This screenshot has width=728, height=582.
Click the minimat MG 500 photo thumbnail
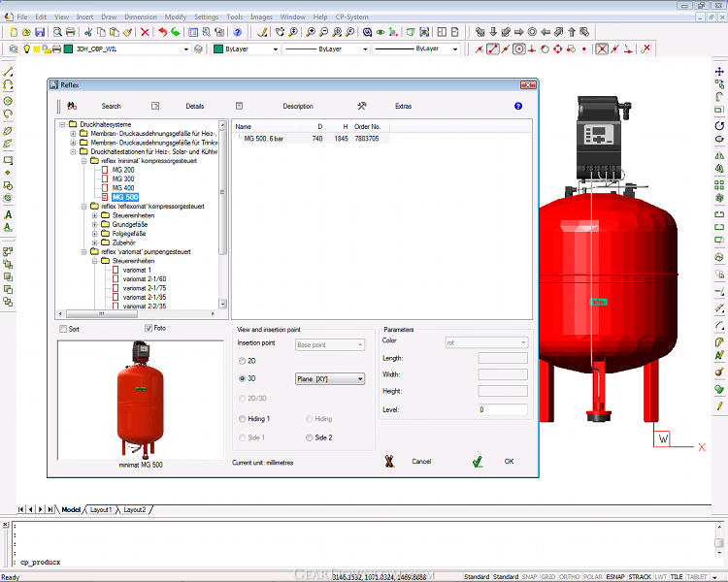[x=140, y=400]
